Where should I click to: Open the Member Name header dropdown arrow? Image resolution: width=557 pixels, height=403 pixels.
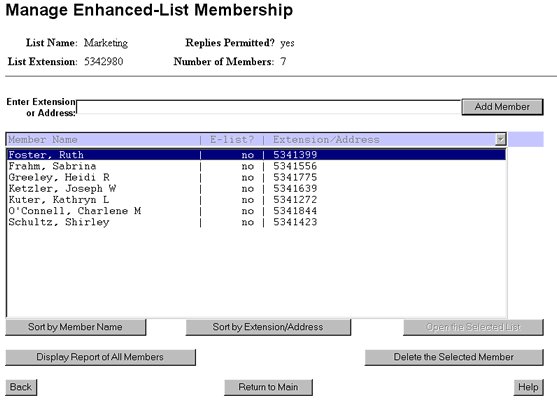pos(501,139)
